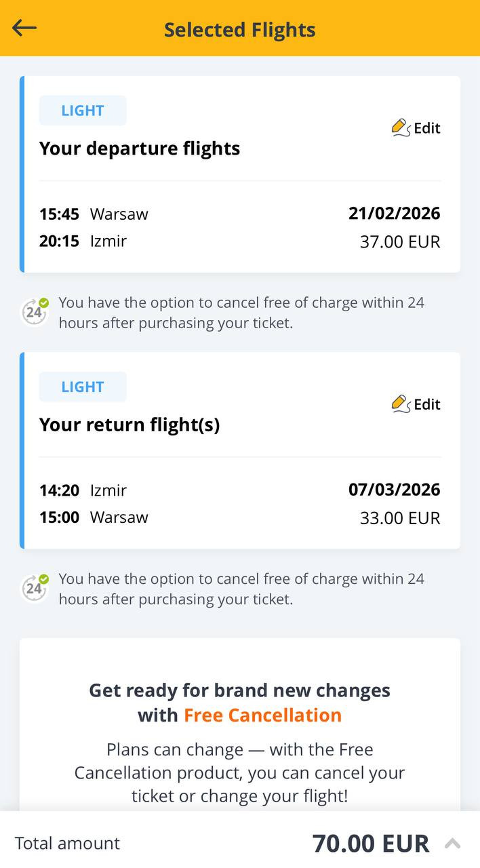480x868 pixels.
Task: Click pencil Edit icon for return flights
Action: click(x=401, y=403)
